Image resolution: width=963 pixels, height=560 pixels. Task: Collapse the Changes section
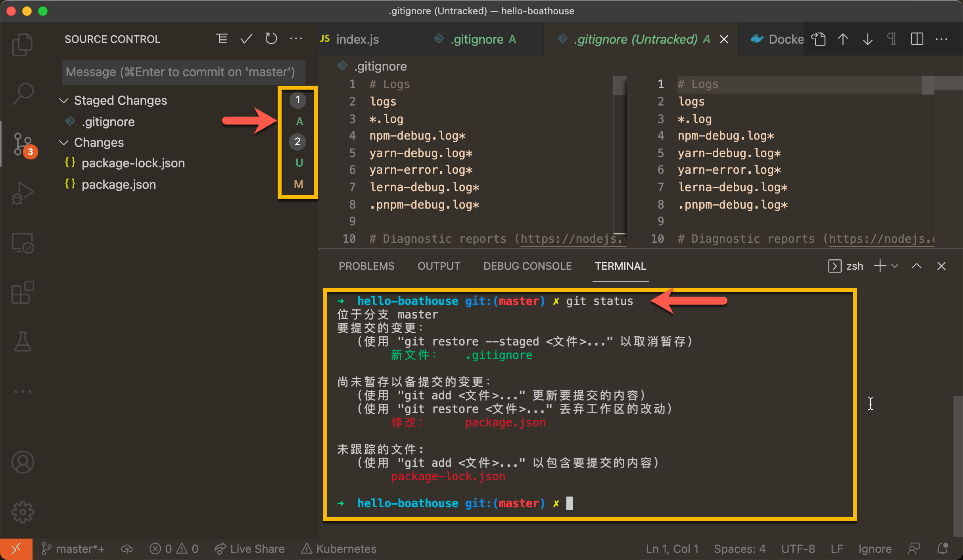tap(63, 142)
